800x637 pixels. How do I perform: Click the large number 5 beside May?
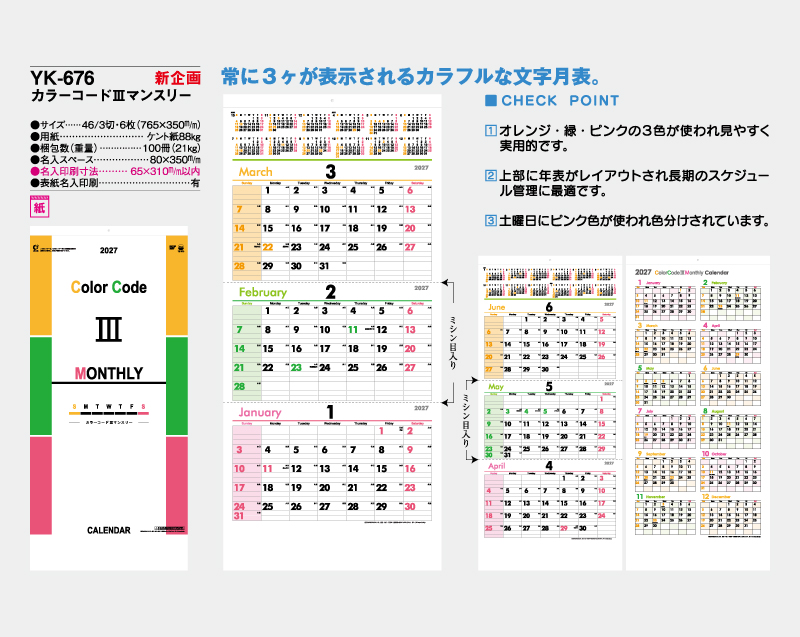tap(549, 386)
